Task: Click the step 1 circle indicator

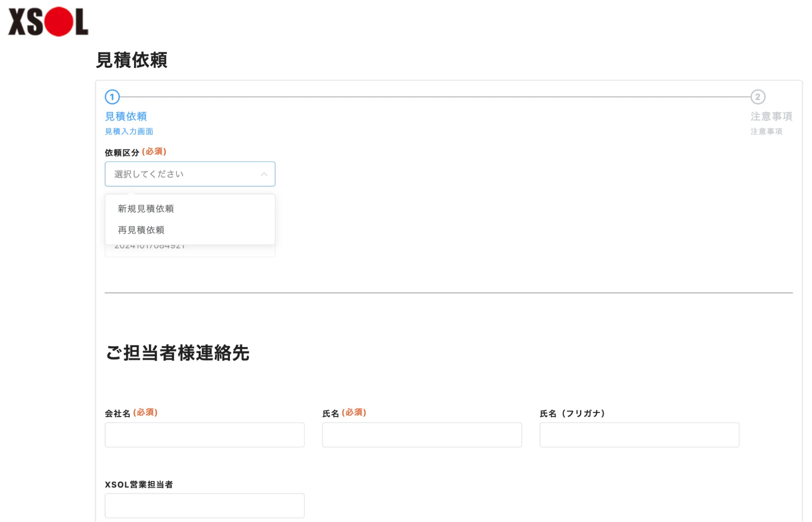Action: (112, 97)
